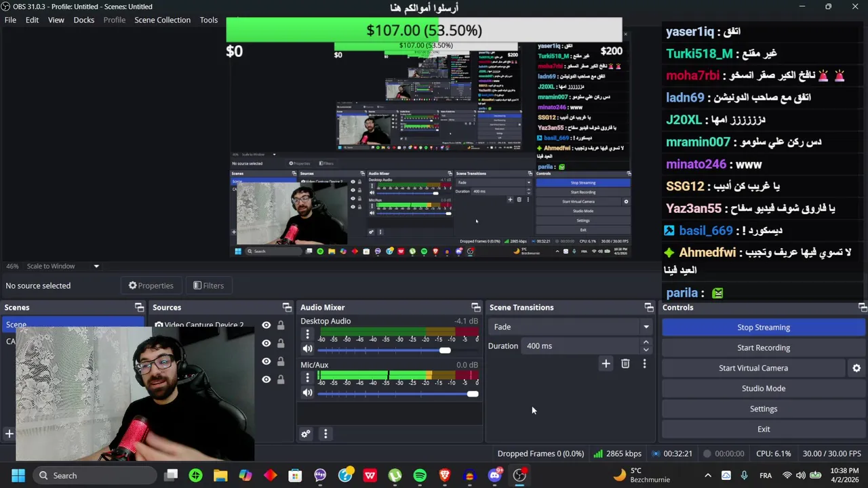Screen dimensions: 868x488
Task: Click the Stop Streaming button
Action: [763, 327]
